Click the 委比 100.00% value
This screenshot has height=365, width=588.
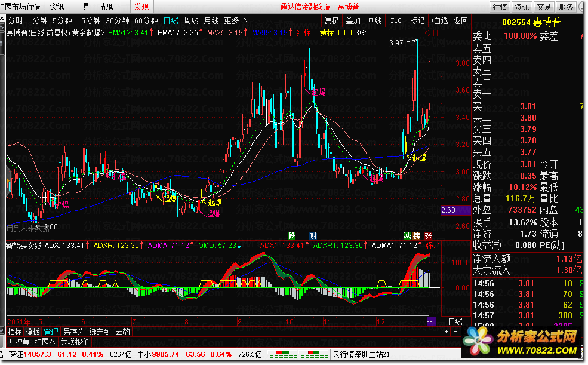pos(521,36)
